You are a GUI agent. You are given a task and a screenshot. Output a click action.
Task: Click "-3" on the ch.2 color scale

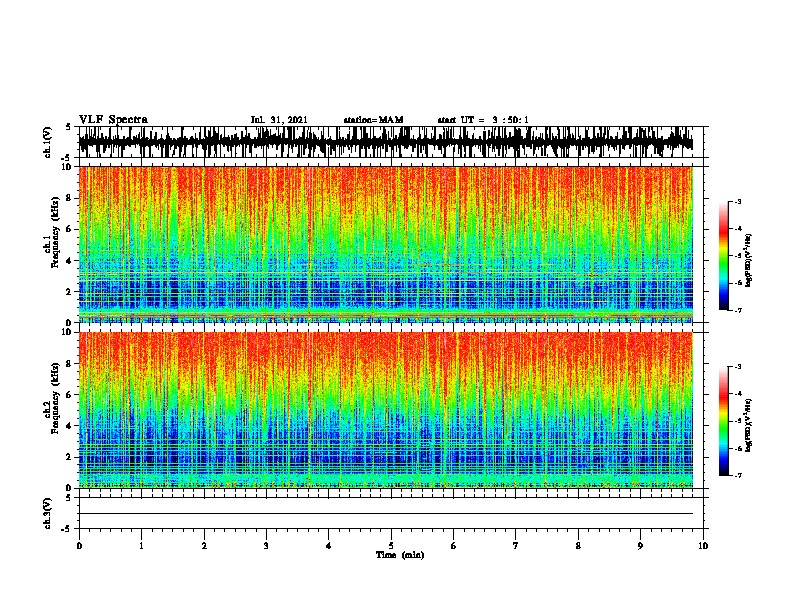point(737,367)
